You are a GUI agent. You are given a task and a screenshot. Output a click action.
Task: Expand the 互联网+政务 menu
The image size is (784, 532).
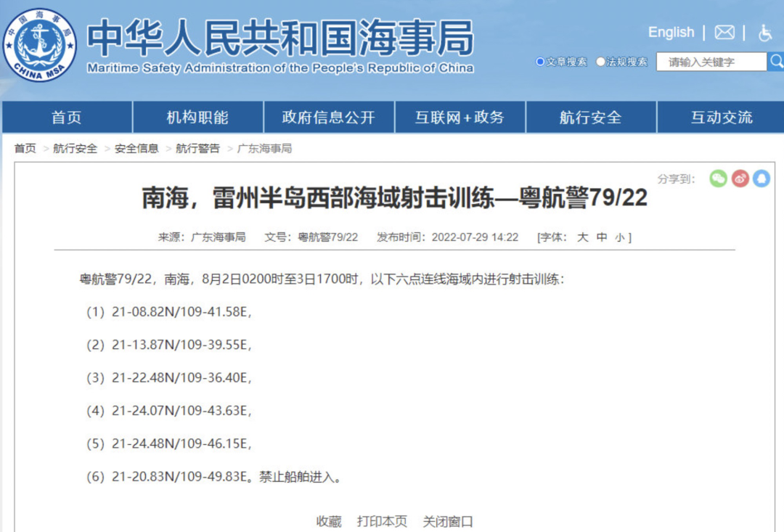tap(460, 117)
